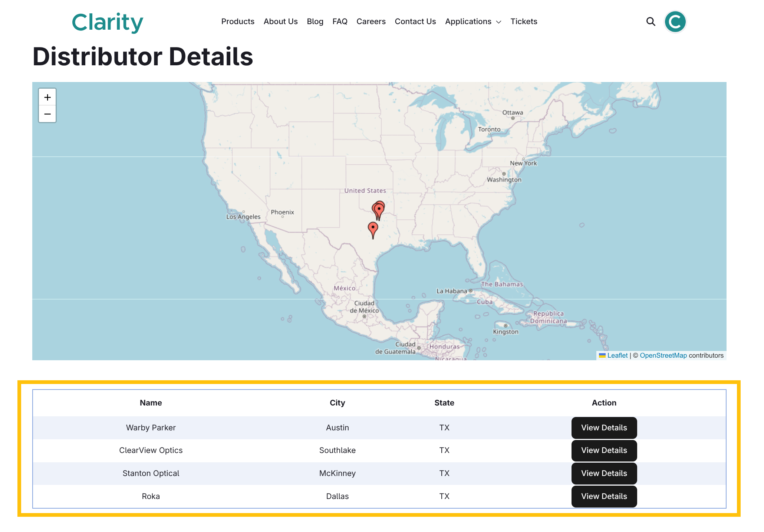The height and width of the screenshot is (532, 764).
Task: Click the Warby Parker name cell
Action: 151,428
